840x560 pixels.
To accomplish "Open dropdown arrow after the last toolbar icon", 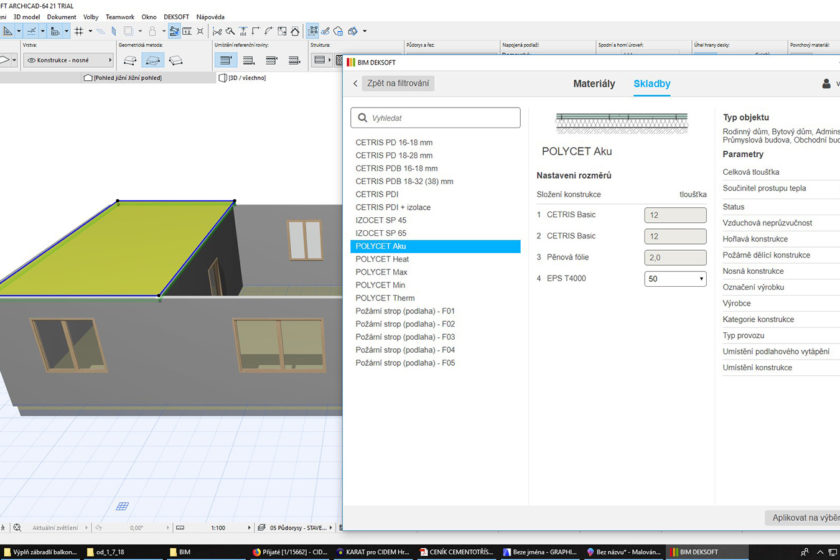I will [x=365, y=31].
